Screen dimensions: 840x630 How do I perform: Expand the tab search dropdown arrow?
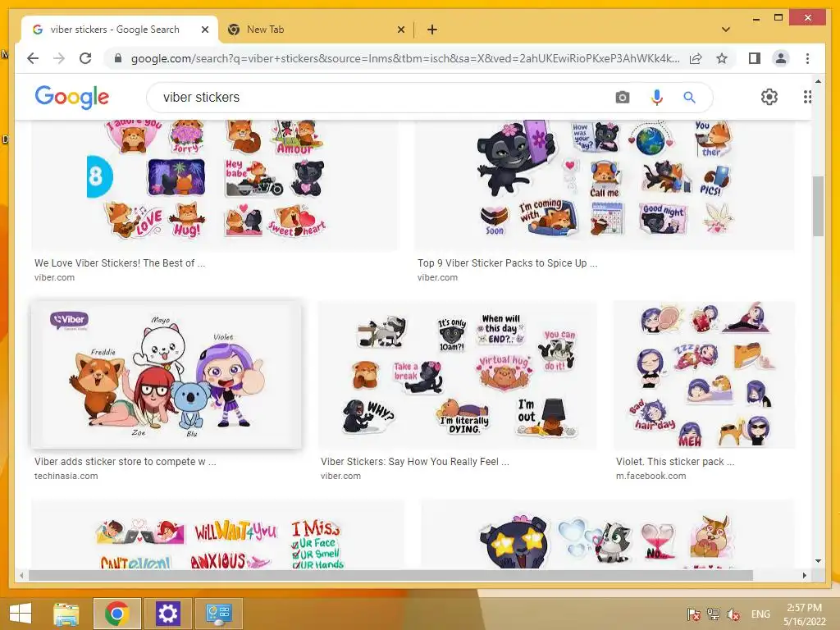coord(726,30)
